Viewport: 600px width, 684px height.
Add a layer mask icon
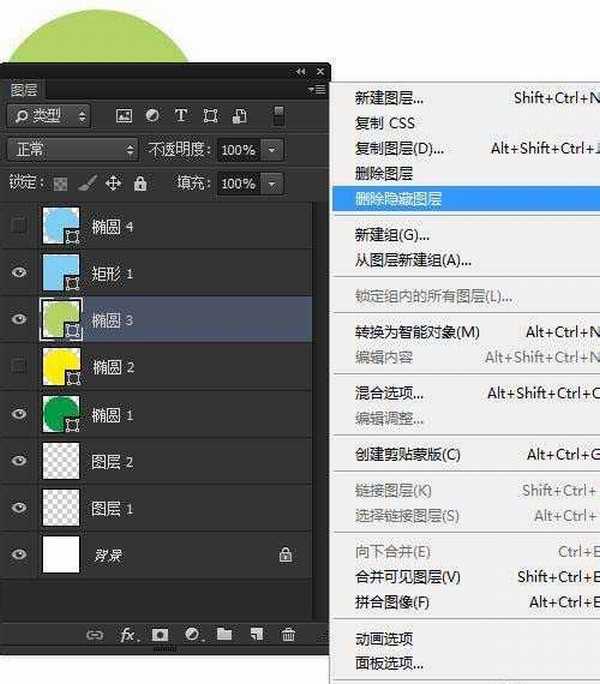pyautogui.click(x=160, y=635)
